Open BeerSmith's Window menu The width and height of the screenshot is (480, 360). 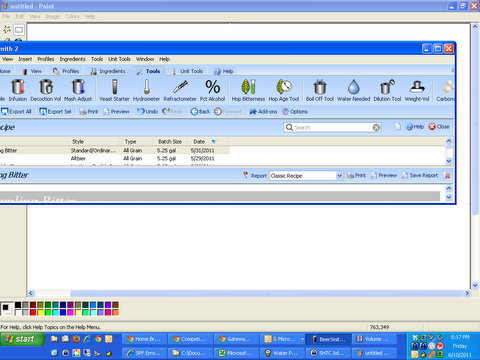tap(145, 59)
